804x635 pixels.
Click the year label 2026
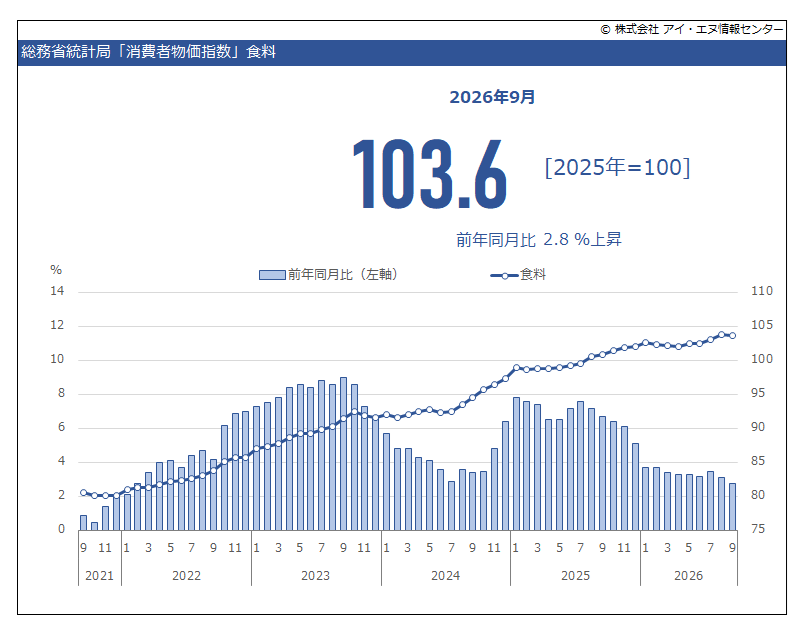[689, 576]
